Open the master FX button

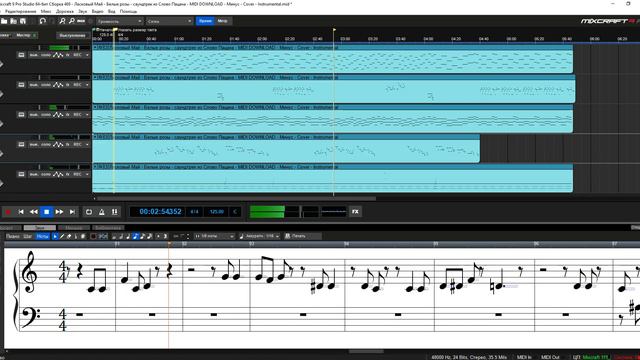pyautogui.click(x=355, y=211)
